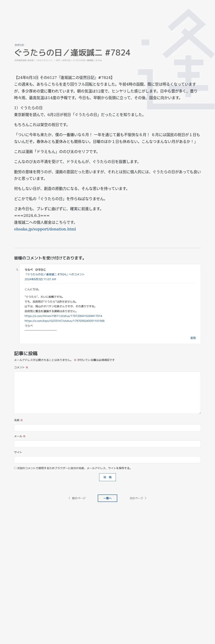Open the 「ぐうたらの日／逢坂誠二 #7824」へのコメント link
The width and height of the screenshot is (215, 644).
[55, 274]
